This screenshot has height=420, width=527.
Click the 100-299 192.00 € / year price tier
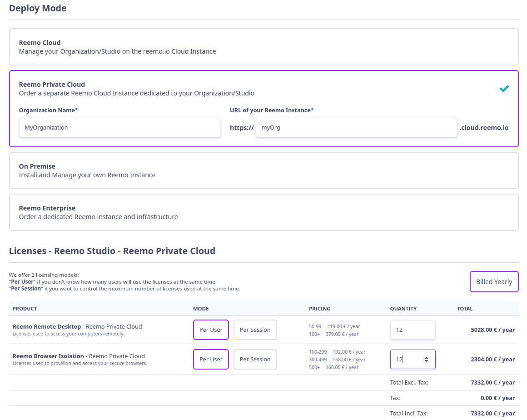pyautogui.click(x=337, y=352)
